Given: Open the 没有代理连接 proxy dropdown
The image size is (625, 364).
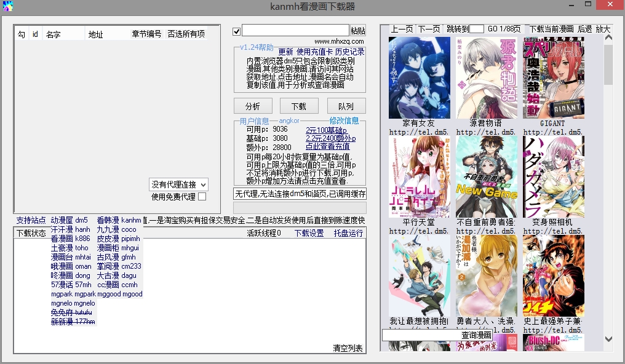Looking at the screenshot, I should [x=178, y=184].
